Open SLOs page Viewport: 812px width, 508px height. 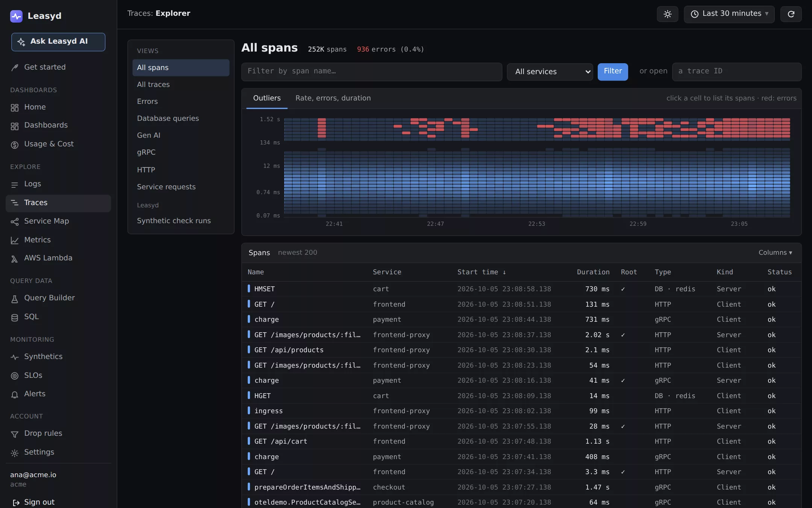pos(58,376)
